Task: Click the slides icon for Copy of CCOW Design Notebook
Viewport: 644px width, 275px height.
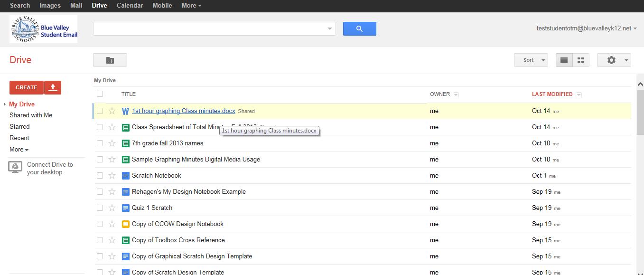Action: click(126, 224)
